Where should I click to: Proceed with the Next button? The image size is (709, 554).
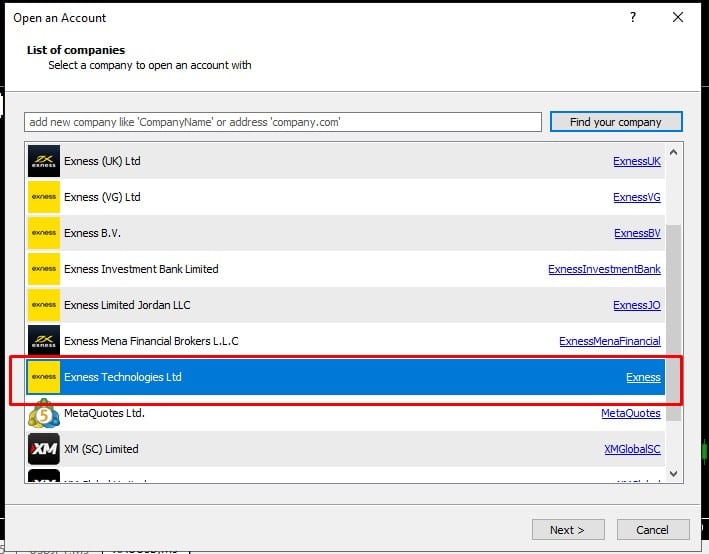pos(566,530)
